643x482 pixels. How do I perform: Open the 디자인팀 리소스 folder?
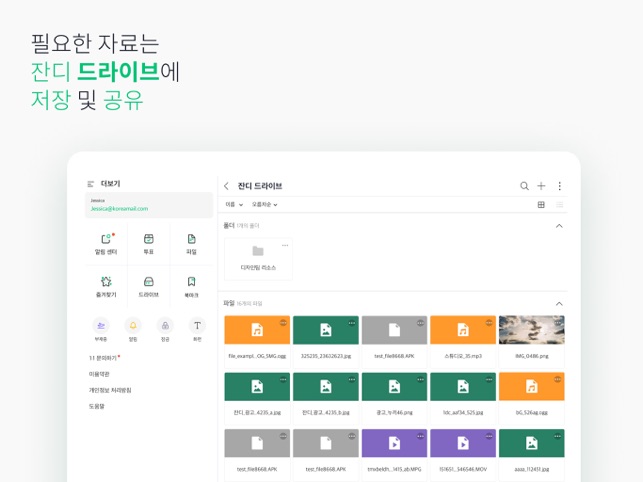[x=258, y=259]
